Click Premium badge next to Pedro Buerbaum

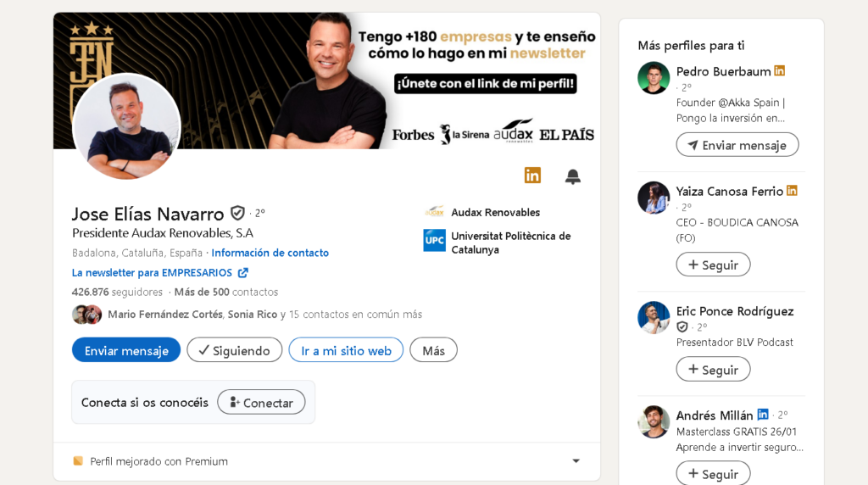coord(780,71)
